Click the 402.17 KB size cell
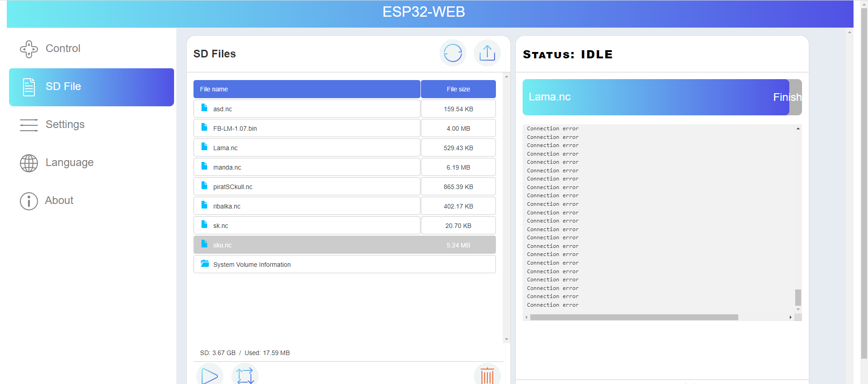Screen dimensions: 868x384 point(458,206)
